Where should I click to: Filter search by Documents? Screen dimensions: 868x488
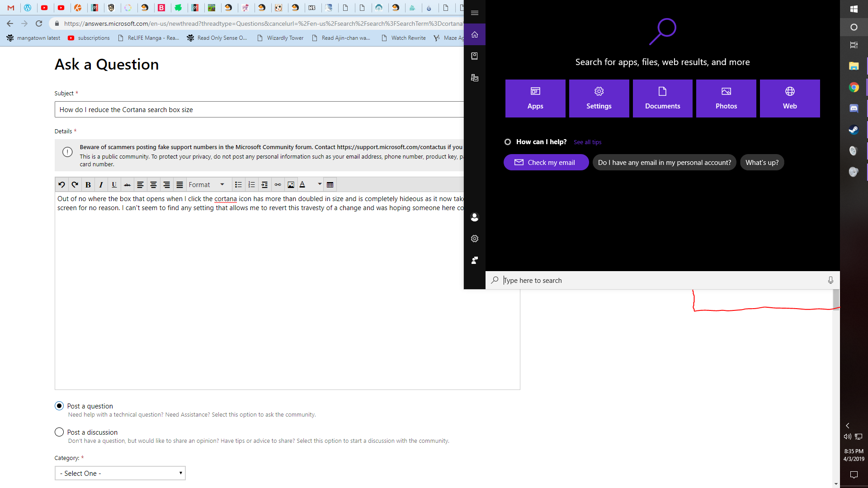pos(663,99)
